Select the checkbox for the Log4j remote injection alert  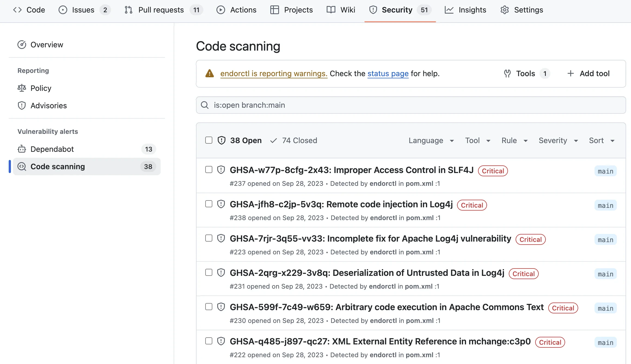(x=209, y=204)
